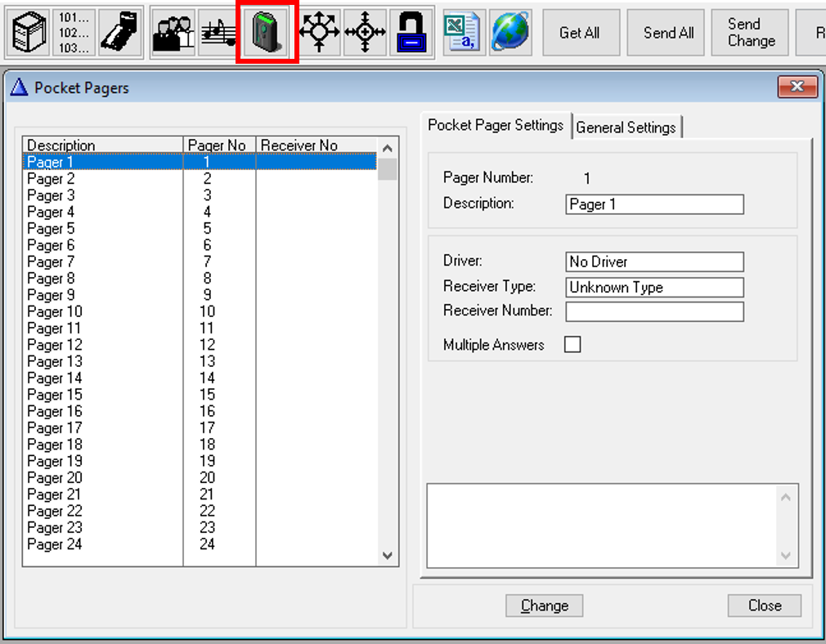The height and width of the screenshot is (644, 826).
Task: Select the Pager 21 row
Action: (x=200, y=494)
